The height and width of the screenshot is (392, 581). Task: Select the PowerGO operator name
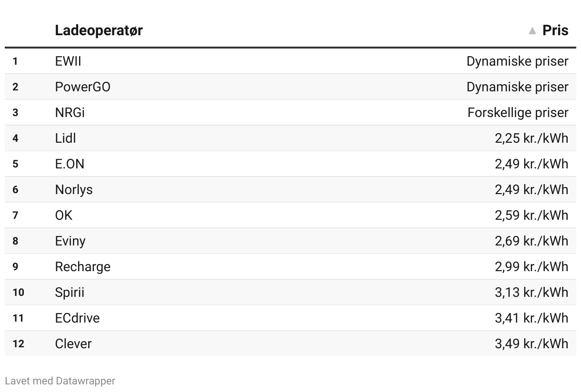(x=83, y=87)
